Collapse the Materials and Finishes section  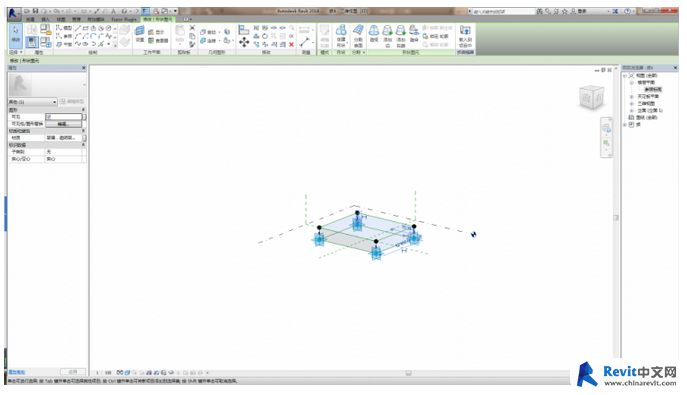pos(83,130)
